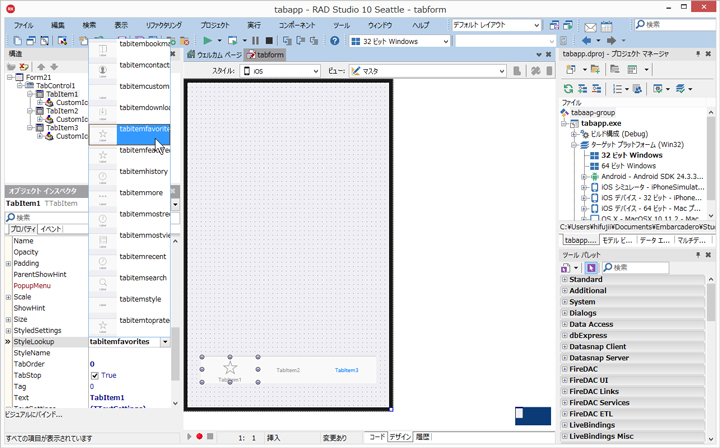Click TabItem3 tab on form designer

(x=347, y=370)
